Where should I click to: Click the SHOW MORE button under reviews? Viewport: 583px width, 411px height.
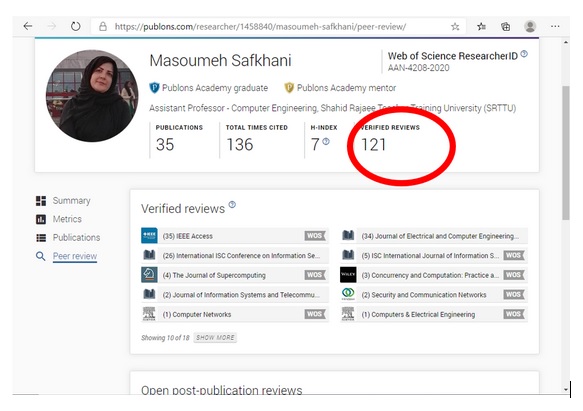tap(215, 338)
